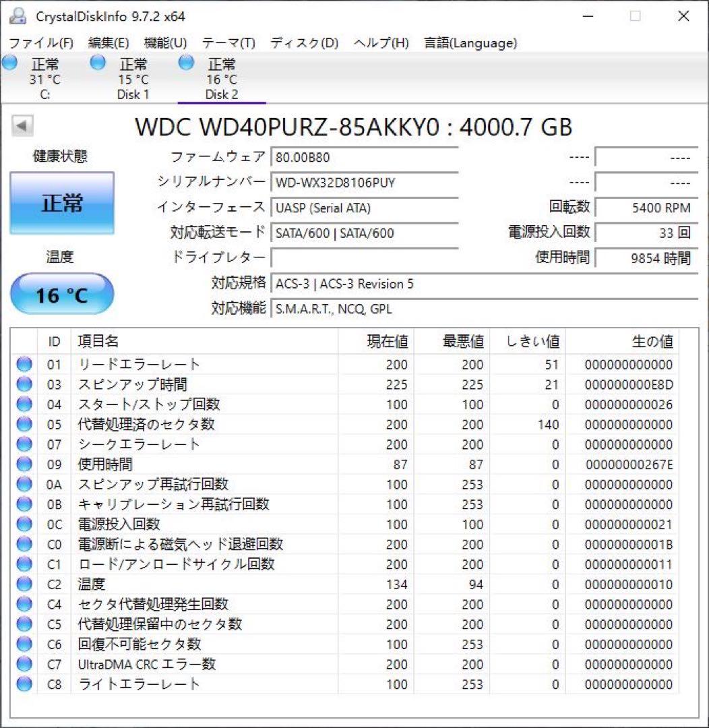Viewport: 709px width, 728px height.
Task: Click the firmware field 80.00B80
Action: point(365,157)
